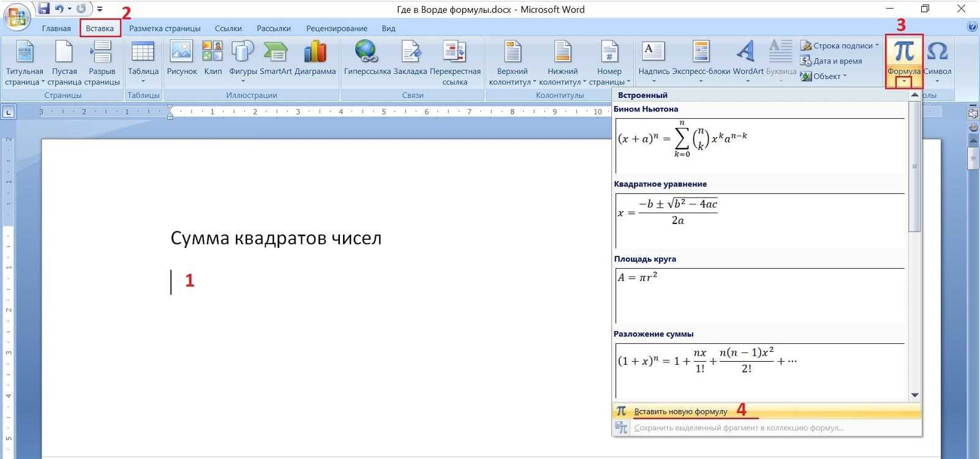Insert Clip art (Клип)

coord(213,58)
